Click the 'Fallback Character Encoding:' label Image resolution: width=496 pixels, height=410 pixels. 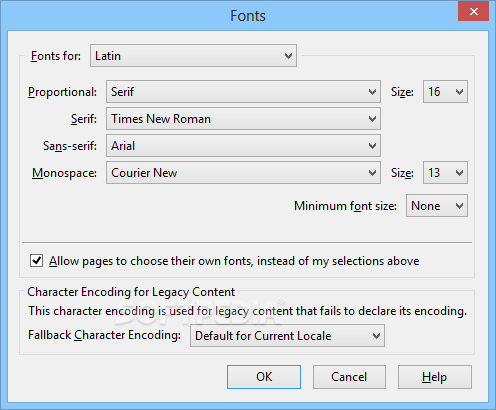[x=104, y=335]
